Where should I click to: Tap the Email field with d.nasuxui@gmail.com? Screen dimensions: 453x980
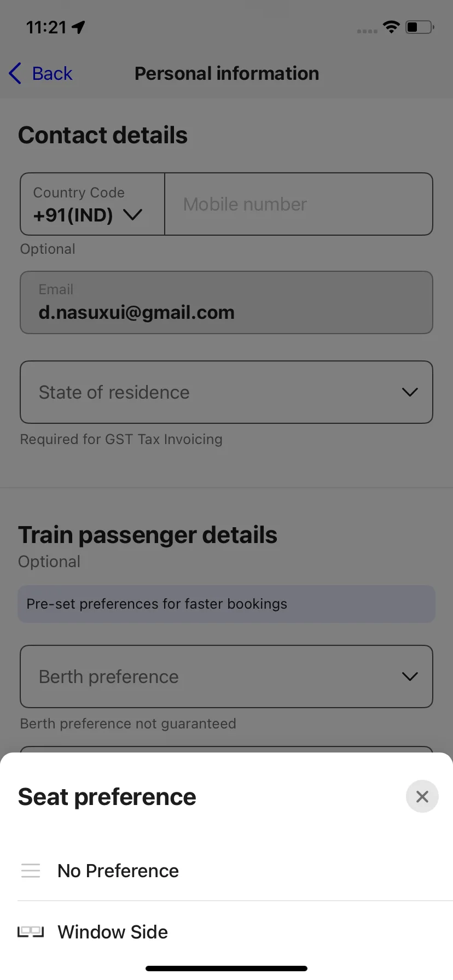[226, 302]
